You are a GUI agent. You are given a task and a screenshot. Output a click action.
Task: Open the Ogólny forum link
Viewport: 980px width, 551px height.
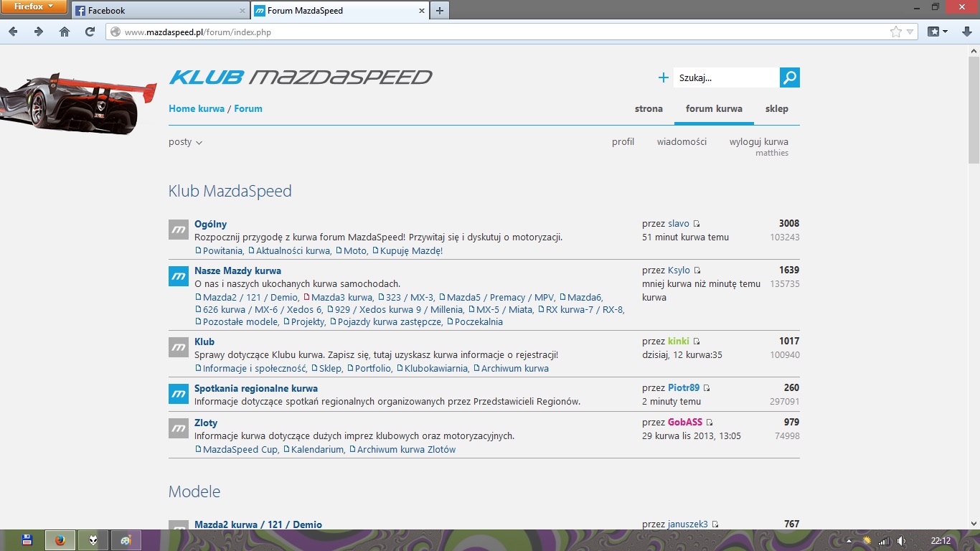coord(210,224)
